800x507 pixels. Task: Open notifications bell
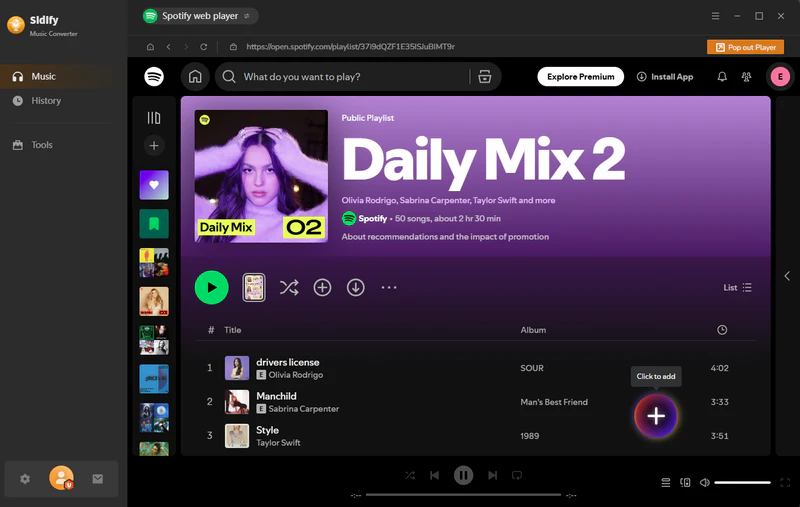click(x=722, y=77)
